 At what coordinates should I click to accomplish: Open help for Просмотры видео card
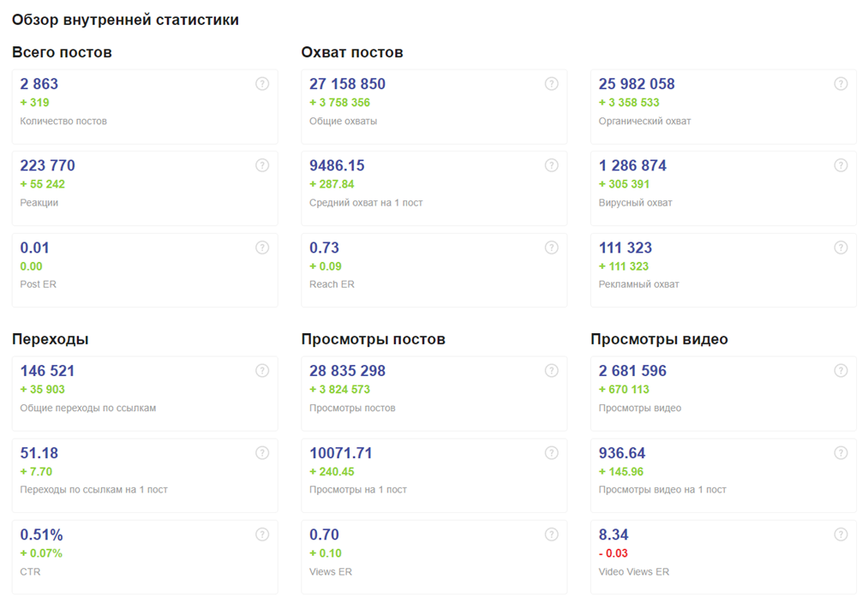pos(841,371)
